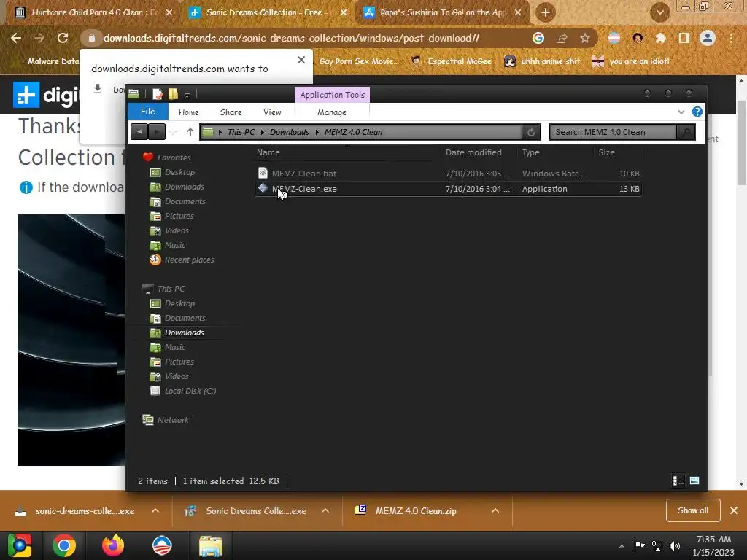Expand options for MEMZ 4.0 Clean.zip download

(x=495, y=511)
